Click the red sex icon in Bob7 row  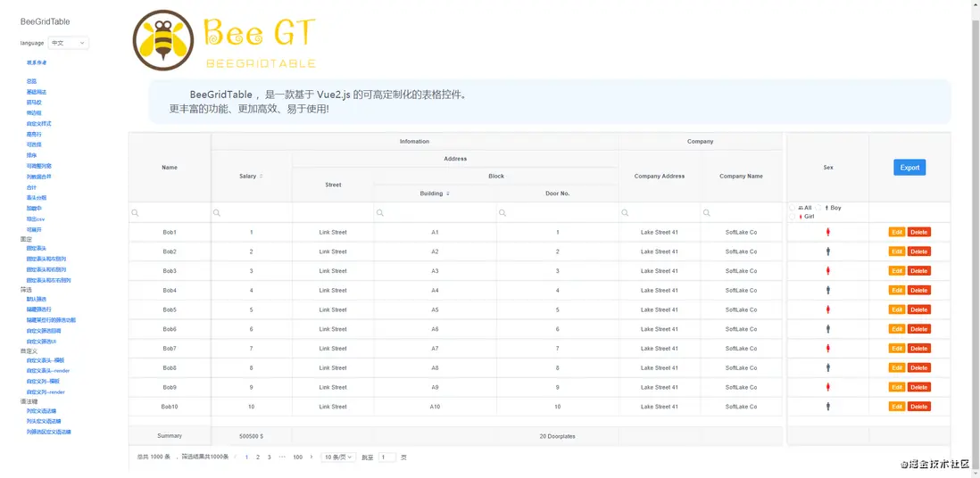[x=828, y=349]
